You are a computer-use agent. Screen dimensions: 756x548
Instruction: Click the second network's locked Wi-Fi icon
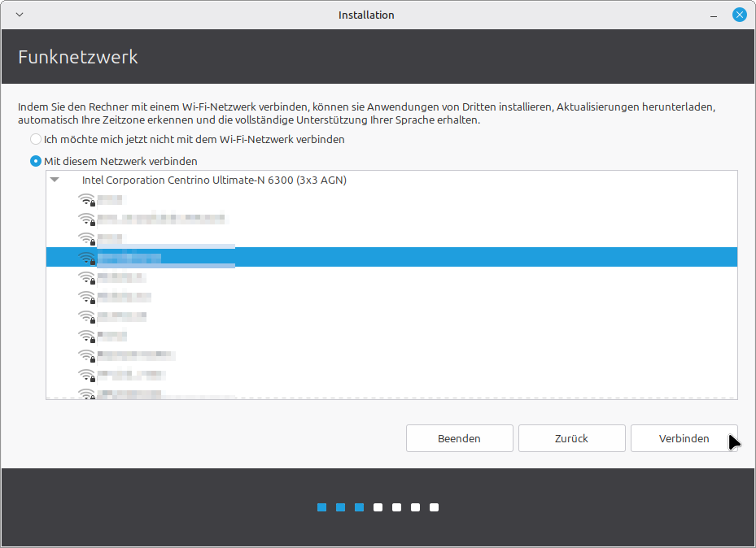(x=86, y=219)
